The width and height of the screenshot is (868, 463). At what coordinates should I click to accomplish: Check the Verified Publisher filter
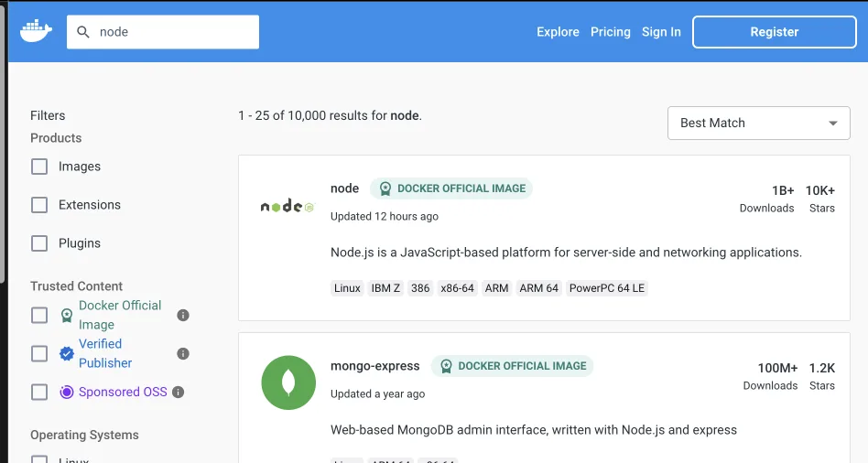pyautogui.click(x=39, y=353)
